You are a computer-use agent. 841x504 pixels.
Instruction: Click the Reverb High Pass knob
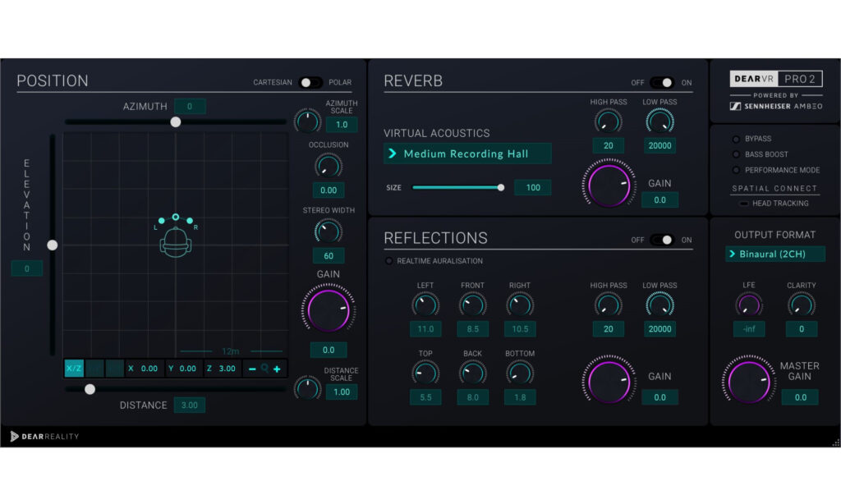[609, 121]
